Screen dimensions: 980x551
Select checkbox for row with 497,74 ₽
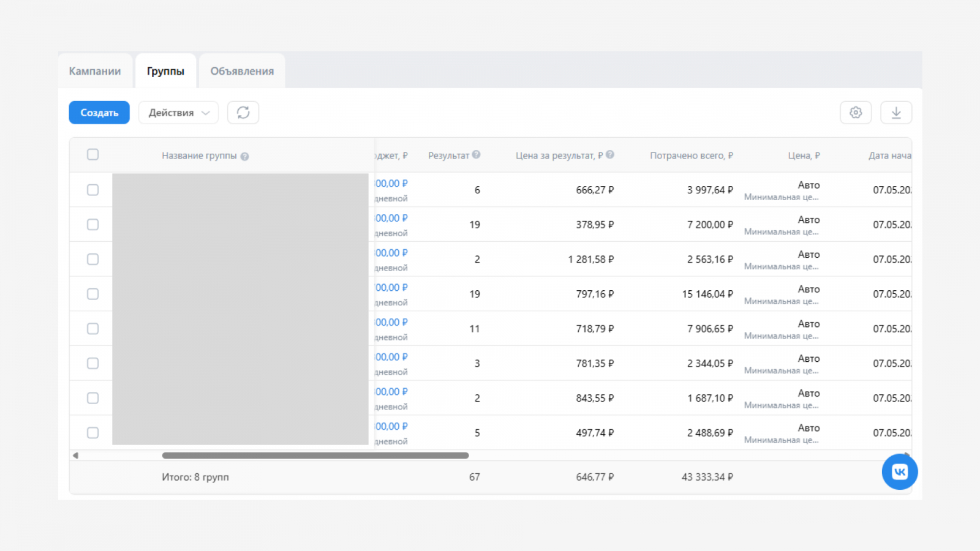pyautogui.click(x=92, y=433)
